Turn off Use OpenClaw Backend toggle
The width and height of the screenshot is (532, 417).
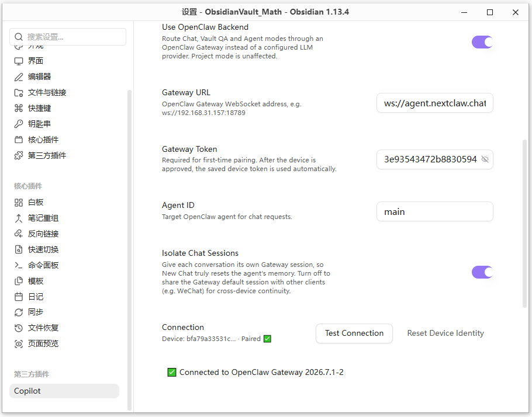pyautogui.click(x=482, y=42)
